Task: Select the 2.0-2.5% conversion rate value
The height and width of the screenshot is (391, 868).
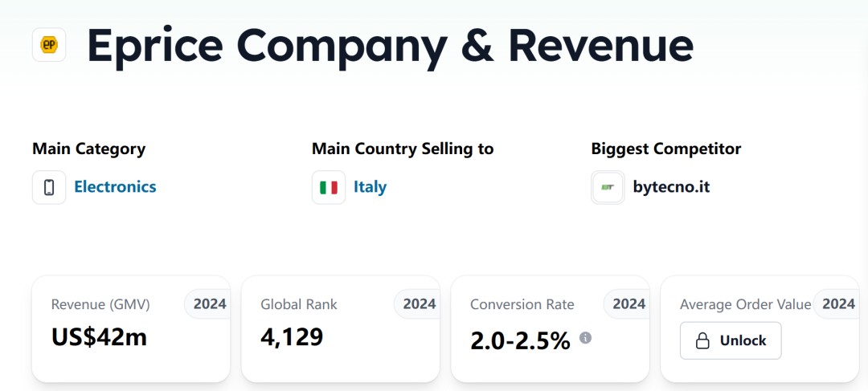Action: [520, 340]
